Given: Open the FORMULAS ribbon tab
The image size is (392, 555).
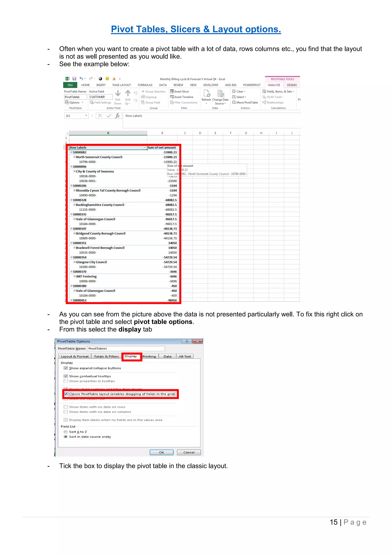Looking at the screenshot, I should [x=145, y=85].
